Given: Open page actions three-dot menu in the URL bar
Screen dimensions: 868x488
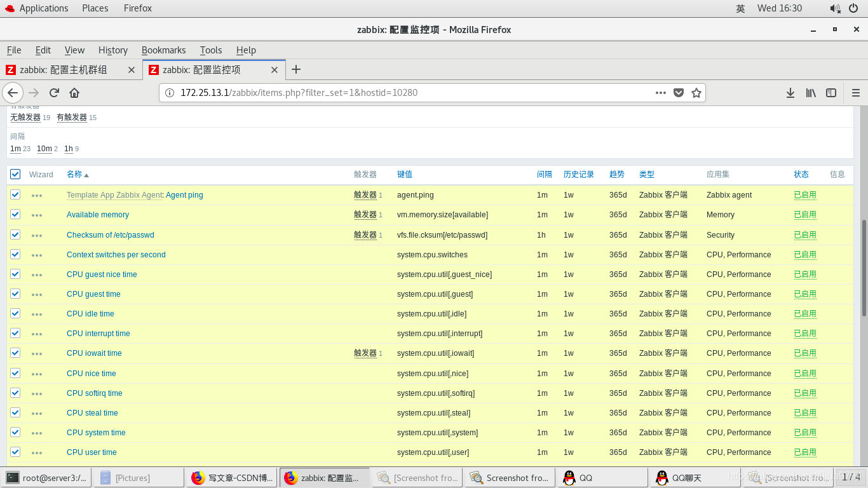Looking at the screenshot, I should [661, 93].
